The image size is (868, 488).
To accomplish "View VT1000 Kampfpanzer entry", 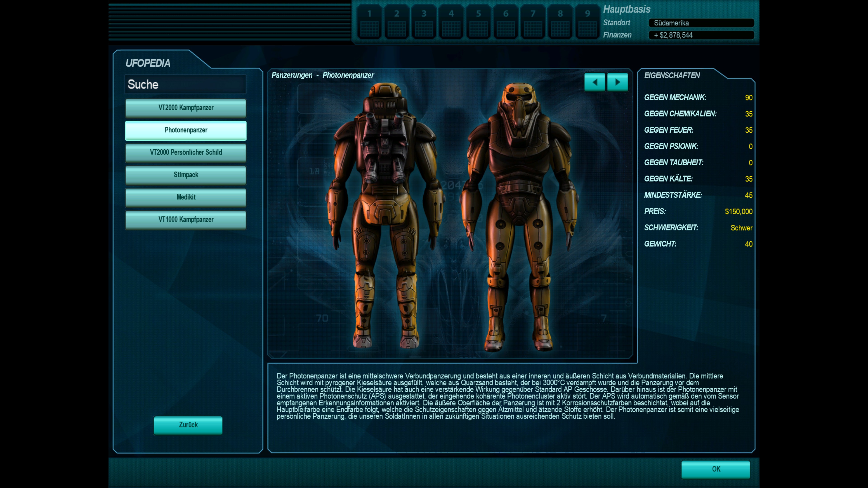I will coord(186,220).
